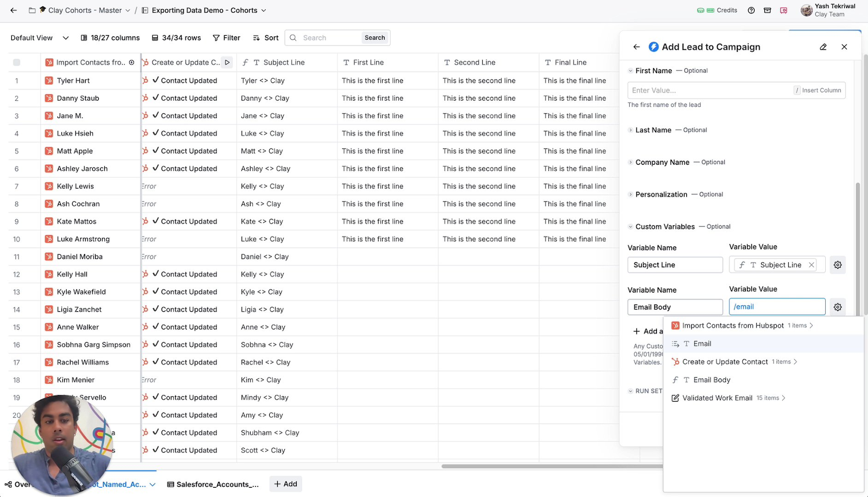Select the Final Line column header

[x=579, y=62]
